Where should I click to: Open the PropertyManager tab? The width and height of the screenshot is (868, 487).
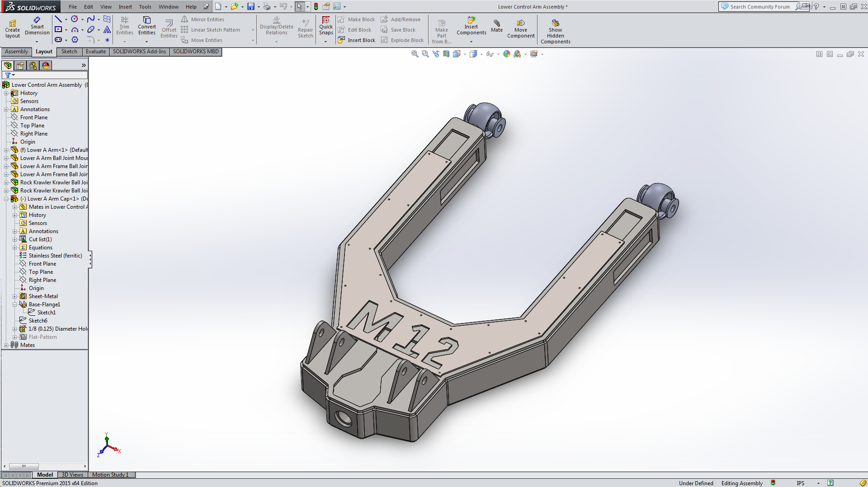click(x=20, y=66)
